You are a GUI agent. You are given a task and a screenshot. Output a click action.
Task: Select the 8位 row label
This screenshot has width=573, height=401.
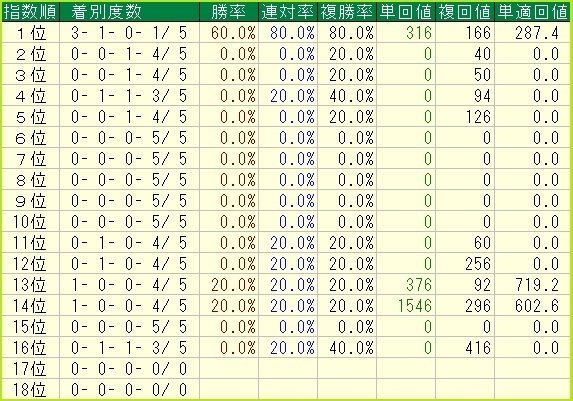[31, 180]
